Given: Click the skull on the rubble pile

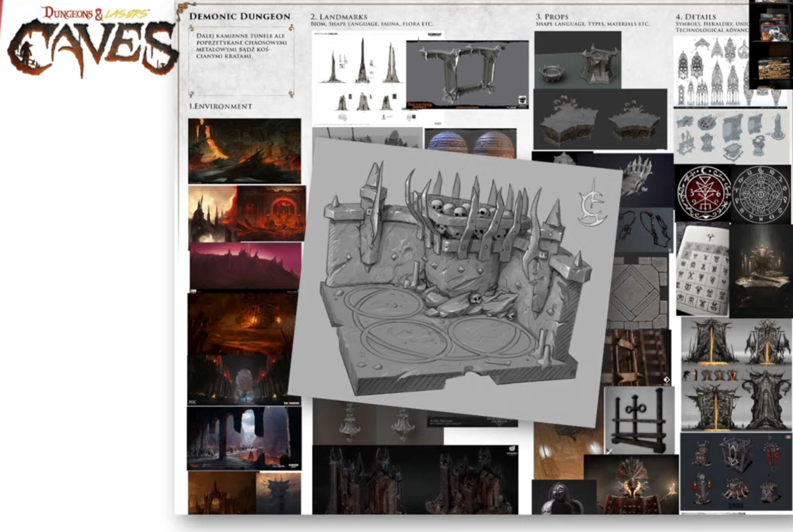Looking at the screenshot, I should (x=475, y=298).
